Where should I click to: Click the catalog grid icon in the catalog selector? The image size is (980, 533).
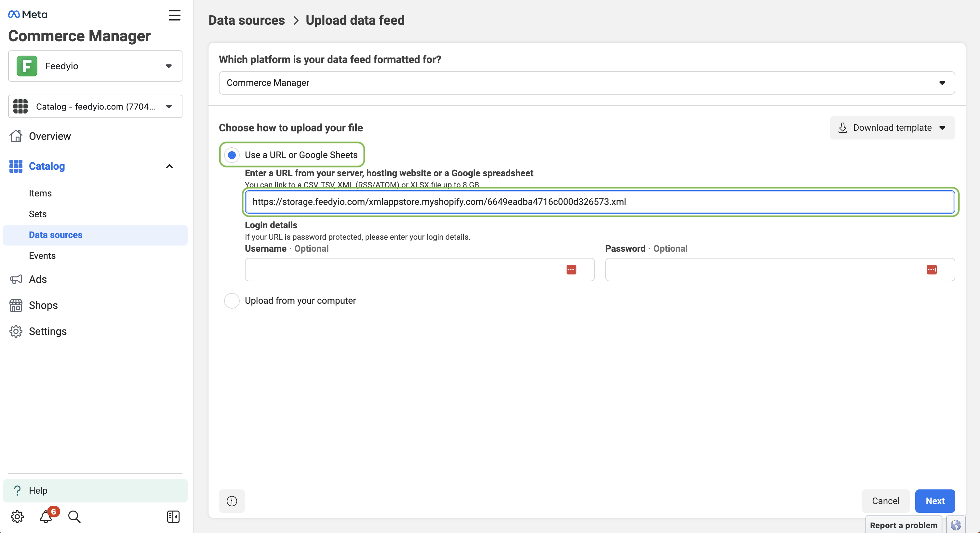(x=20, y=106)
